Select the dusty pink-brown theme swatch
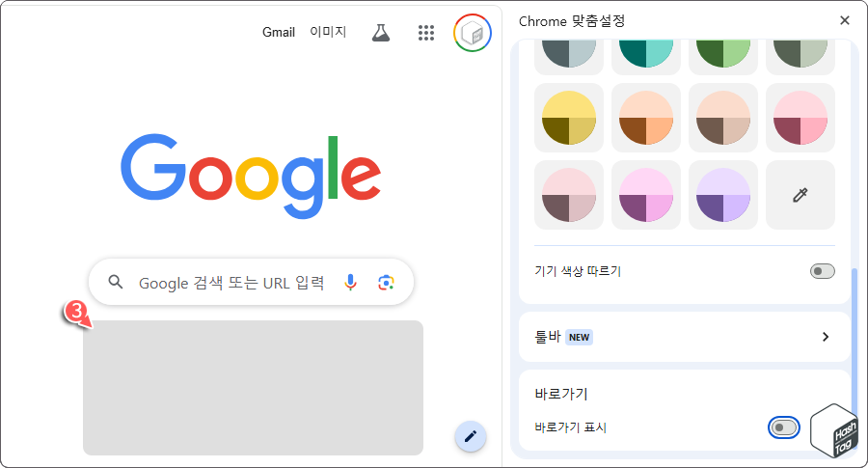The image size is (868, 468). click(568, 195)
